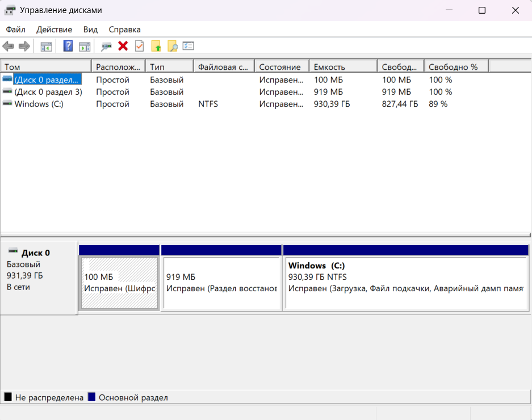Click the 89 % free percentage cell
Viewport: 532px width, 420px height.
438,104
